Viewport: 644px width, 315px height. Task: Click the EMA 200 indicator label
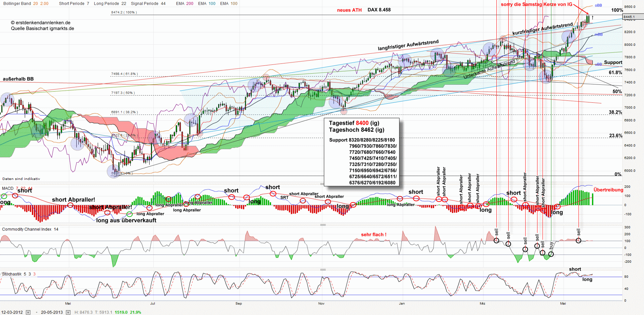pyautogui.click(x=185, y=3)
